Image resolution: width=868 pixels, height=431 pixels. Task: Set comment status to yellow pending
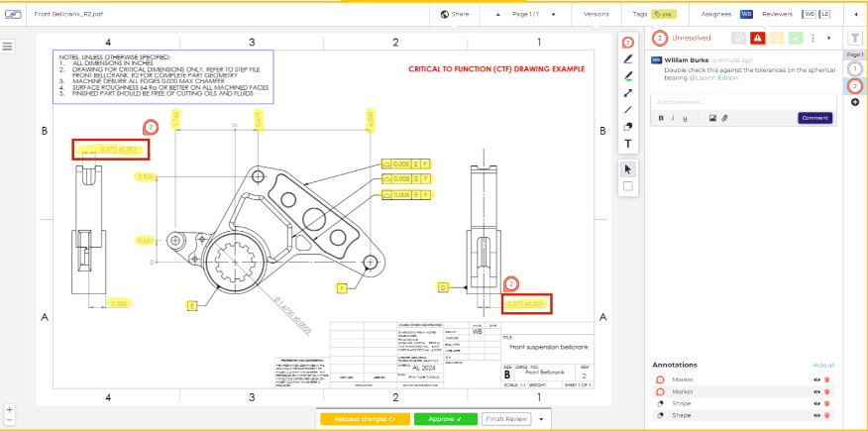777,39
